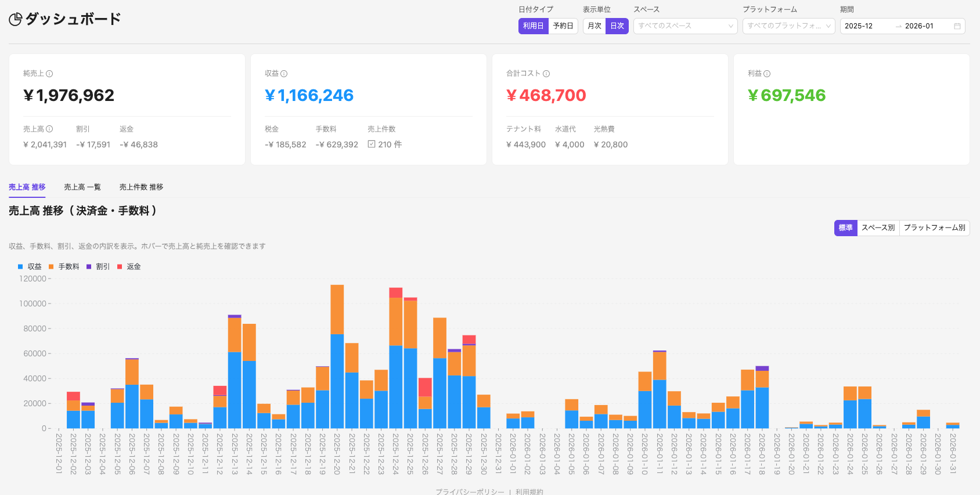The image size is (980, 495).
Task: Open the すべてのスペース dropdown
Action: (x=685, y=26)
